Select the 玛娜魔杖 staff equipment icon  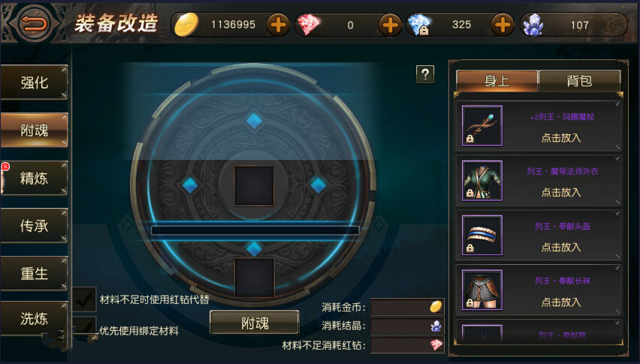(x=482, y=125)
